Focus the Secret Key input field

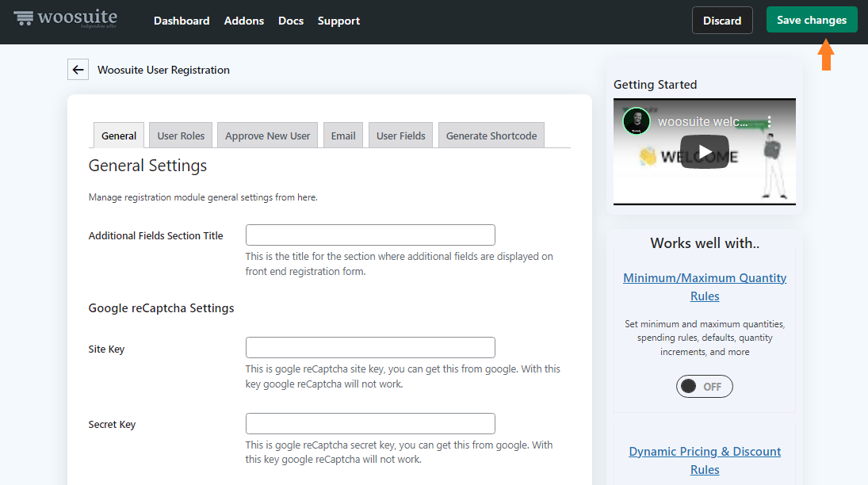click(x=370, y=423)
